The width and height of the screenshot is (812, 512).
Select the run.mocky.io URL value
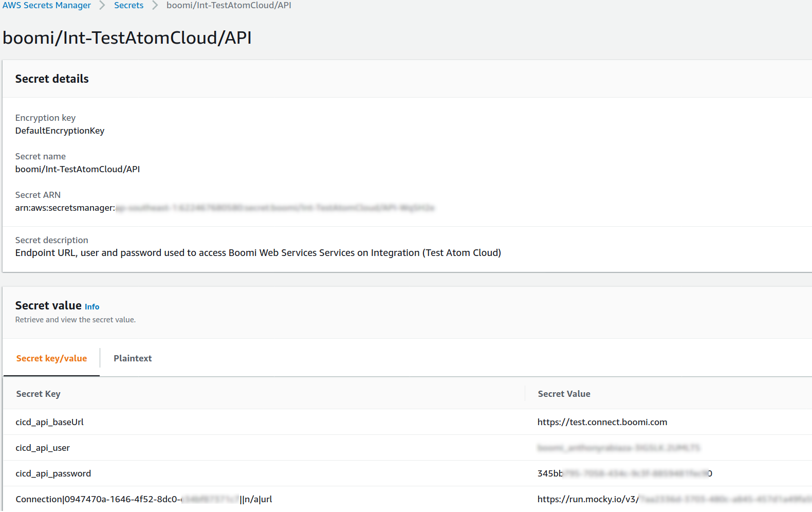click(x=674, y=499)
